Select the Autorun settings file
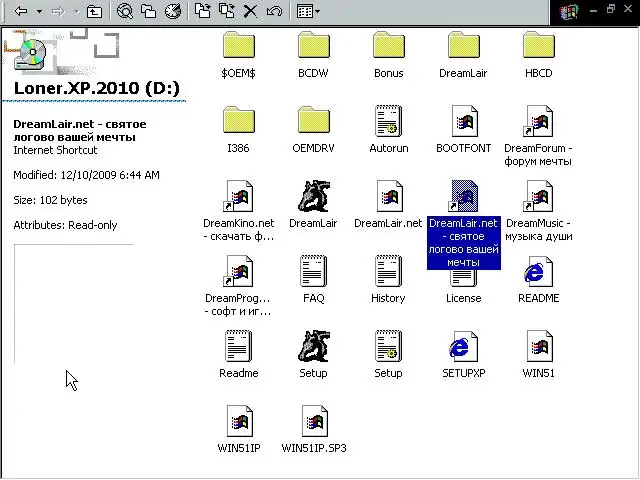 pyautogui.click(x=389, y=130)
